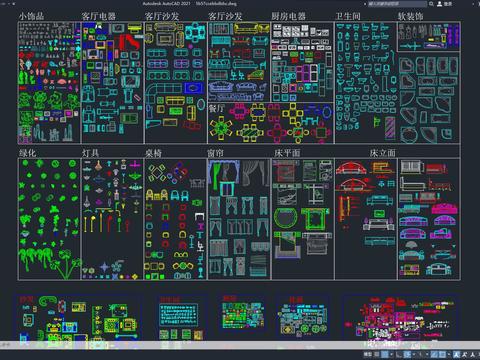
Task: Select the 卫生间 heading in the drawing
Action: point(348,16)
